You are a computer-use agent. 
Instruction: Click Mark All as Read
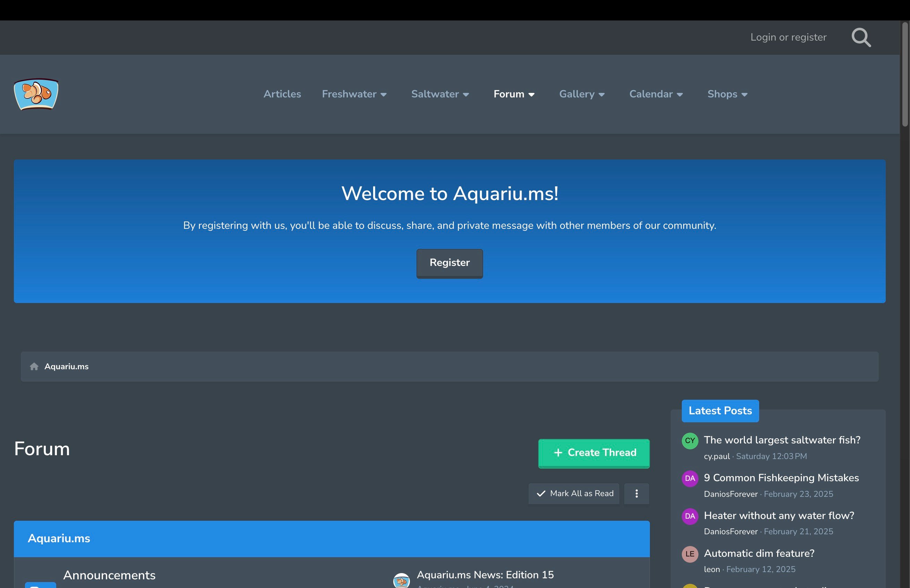tap(574, 493)
